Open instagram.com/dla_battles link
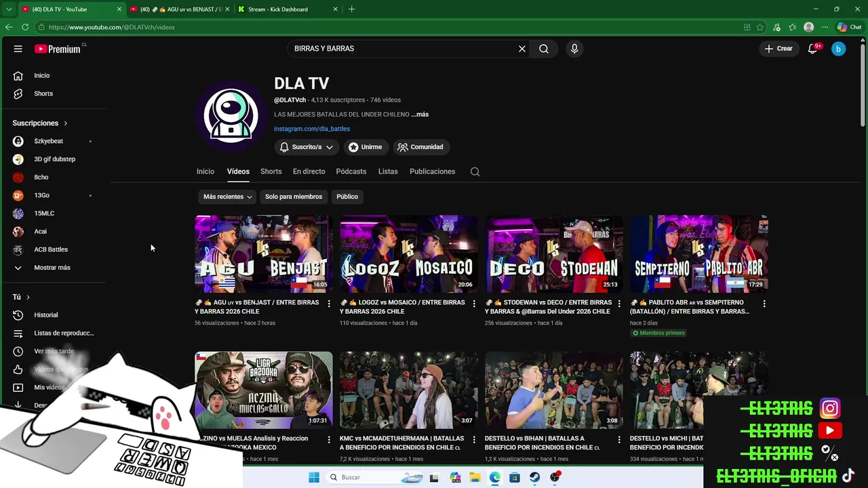The width and height of the screenshot is (868, 488). coord(312,129)
